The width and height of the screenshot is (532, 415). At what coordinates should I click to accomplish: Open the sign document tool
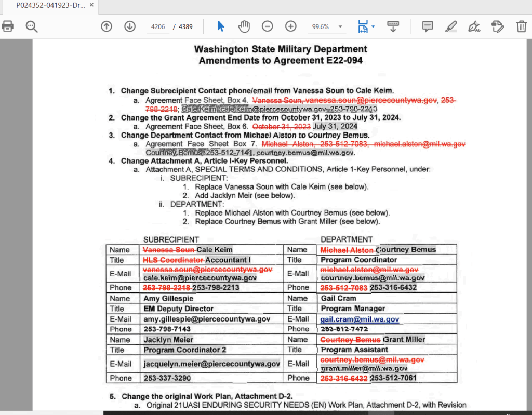(x=474, y=26)
